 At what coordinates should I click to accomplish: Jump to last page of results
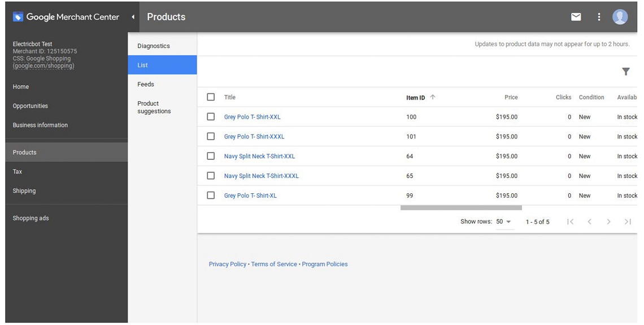[x=627, y=222]
